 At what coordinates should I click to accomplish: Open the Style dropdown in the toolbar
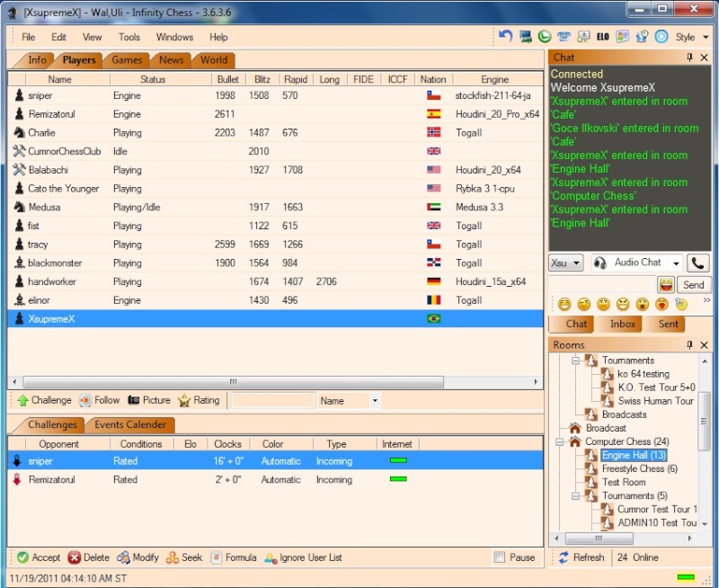click(692, 37)
